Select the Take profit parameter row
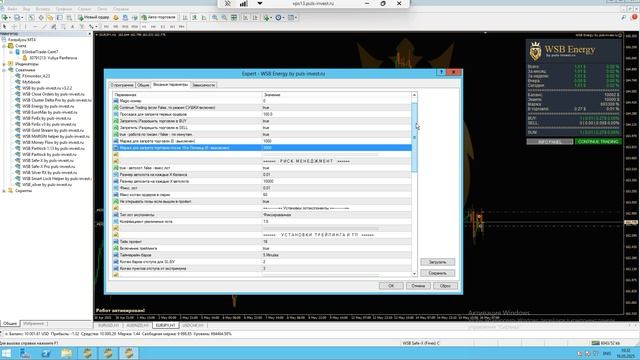Viewport: 640px width, 360px height. (262, 242)
